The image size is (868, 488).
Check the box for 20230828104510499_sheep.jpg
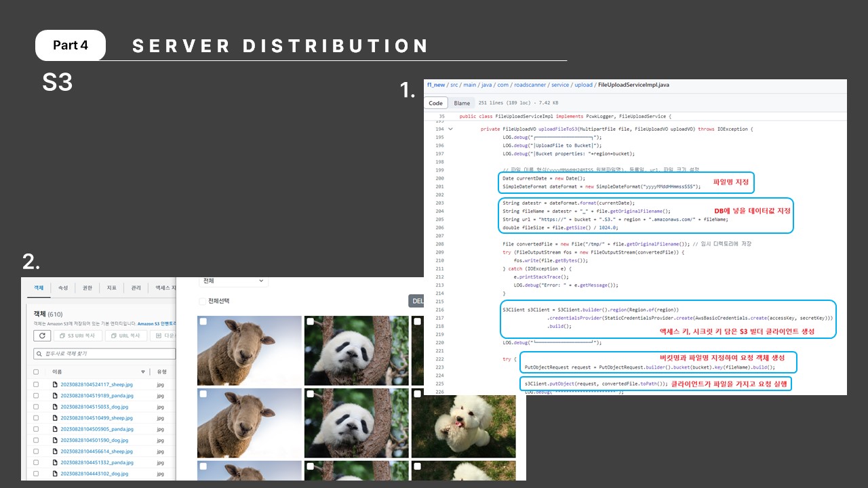point(37,418)
